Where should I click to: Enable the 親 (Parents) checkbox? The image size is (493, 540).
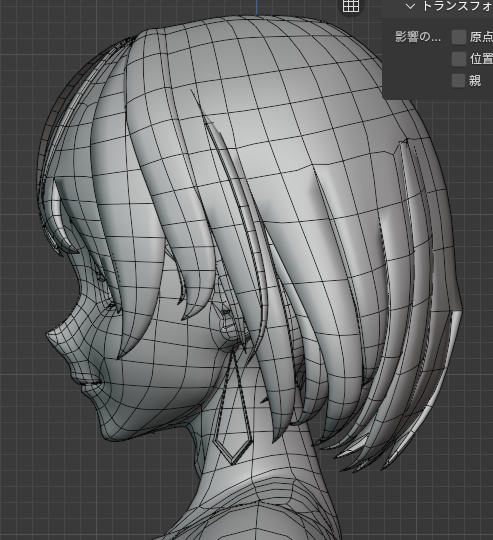click(x=459, y=81)
